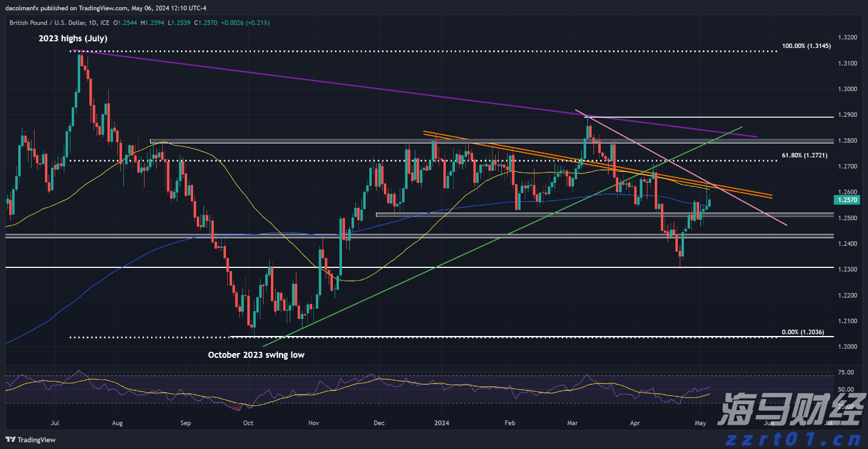Click the 75.00 level on RSI scale

coord(846,372)
